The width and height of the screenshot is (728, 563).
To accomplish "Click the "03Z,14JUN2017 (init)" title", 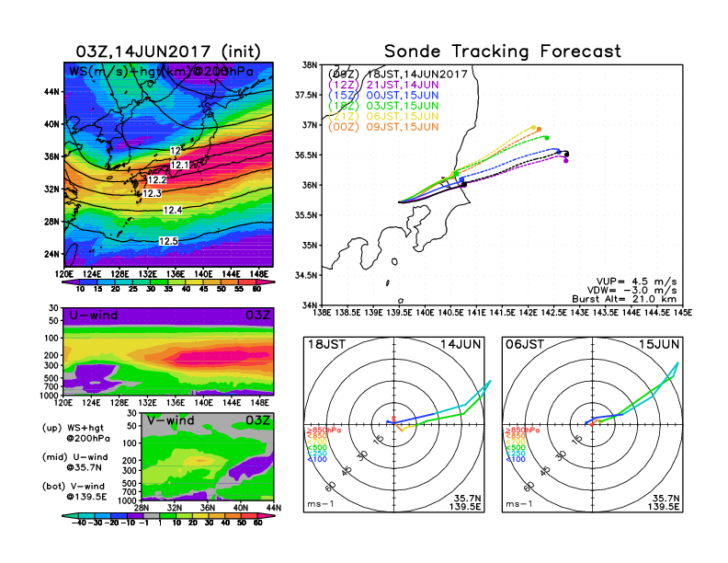I will (168, 52).
